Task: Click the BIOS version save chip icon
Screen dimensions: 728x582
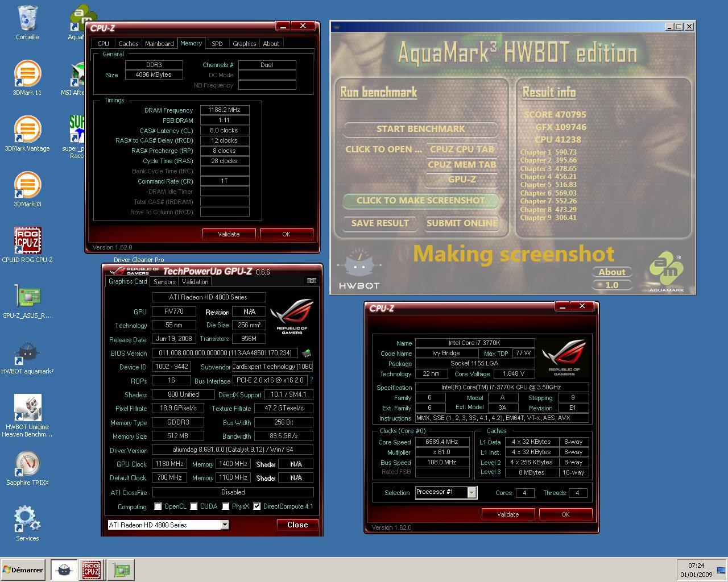Action: coord(307,353)
